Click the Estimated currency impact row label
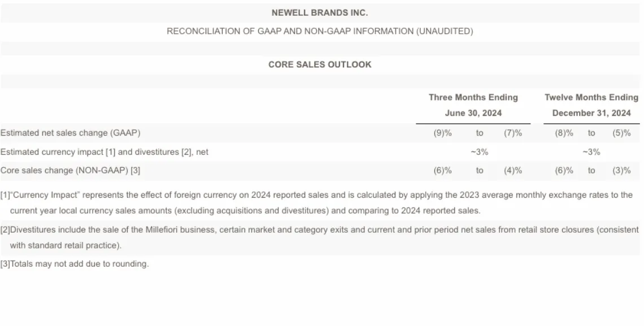This screenshot has width=644, height=326. coord(105,152)
